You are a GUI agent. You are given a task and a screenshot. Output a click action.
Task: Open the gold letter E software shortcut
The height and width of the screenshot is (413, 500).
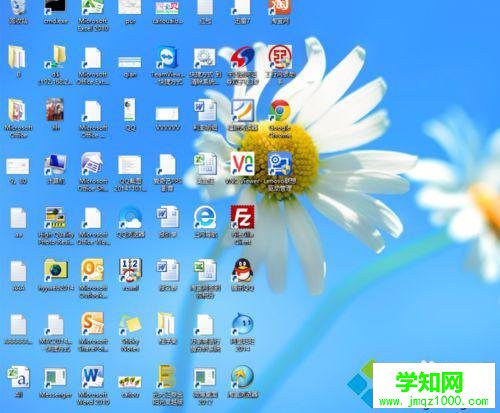point(168,377)
